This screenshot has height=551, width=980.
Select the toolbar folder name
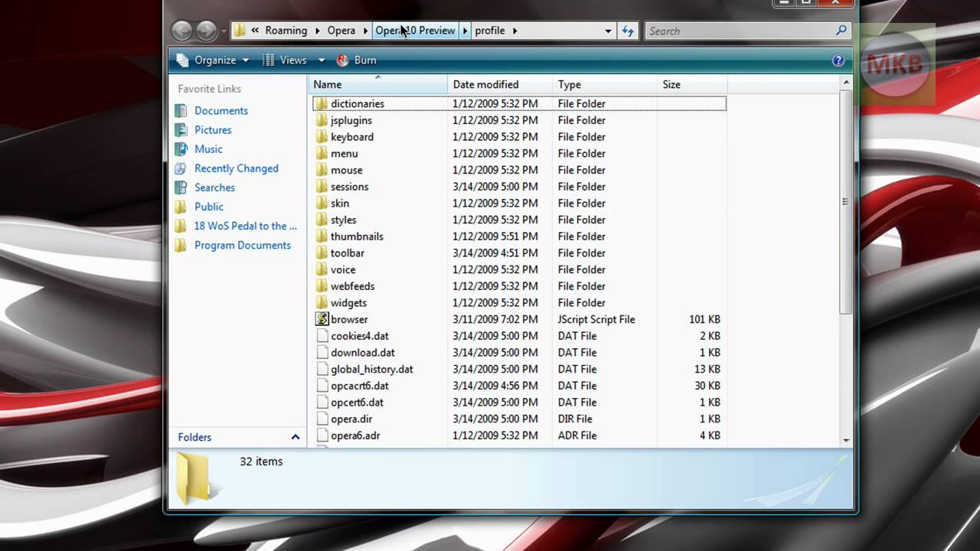[348, 253]
